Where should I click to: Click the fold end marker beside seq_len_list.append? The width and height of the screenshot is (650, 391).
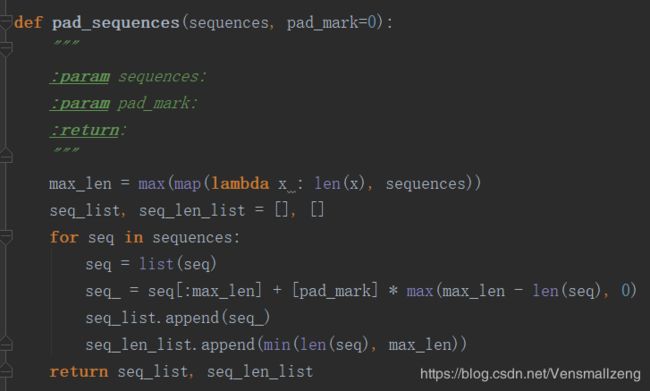point(5,344)
